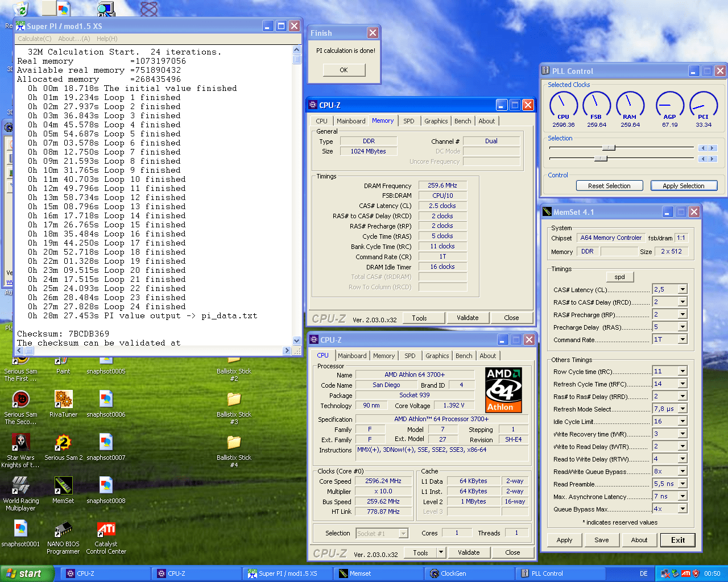
Task: Click the Windows Start button
Action: [x=27, y=573]
